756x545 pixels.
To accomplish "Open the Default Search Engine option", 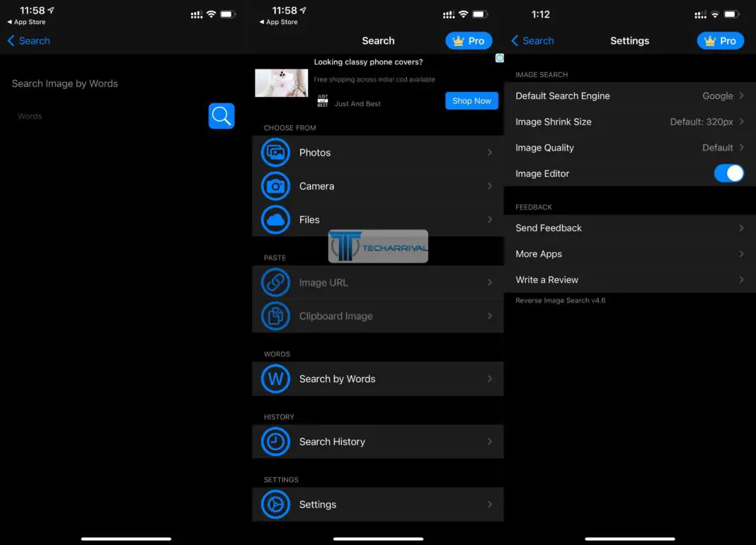I will coord(629,96).
